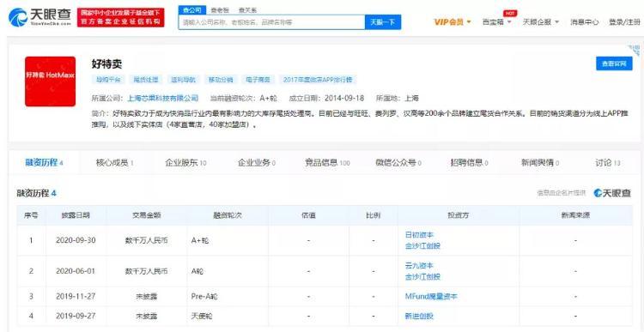Click the 移动分销 tag
644x332 pixels.
pyautogui.click(x=221, y=80)
